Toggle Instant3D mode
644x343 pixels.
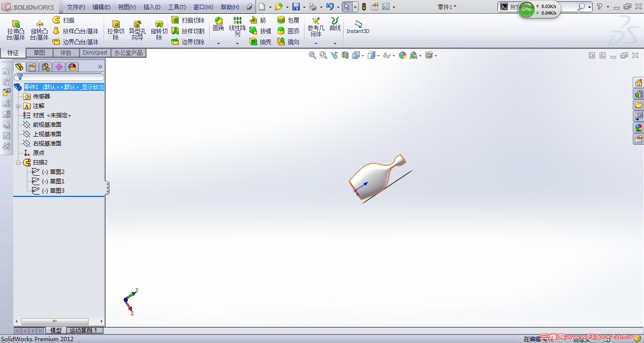(358, 27)
